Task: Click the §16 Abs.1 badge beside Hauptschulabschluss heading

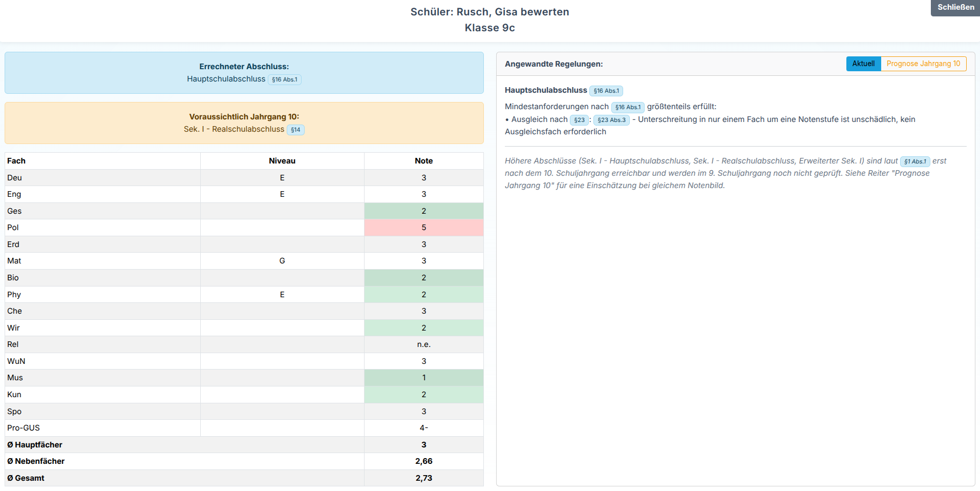Action: click(606, 91)
